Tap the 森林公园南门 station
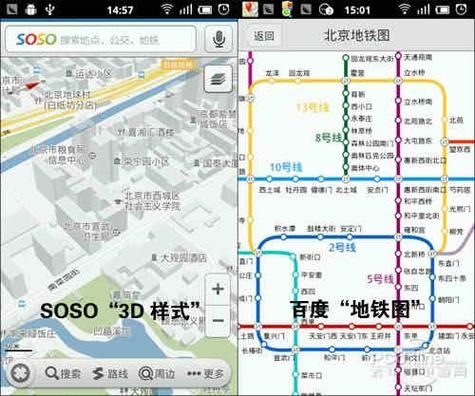Screen dimensions: 475x396 [346, 143]
